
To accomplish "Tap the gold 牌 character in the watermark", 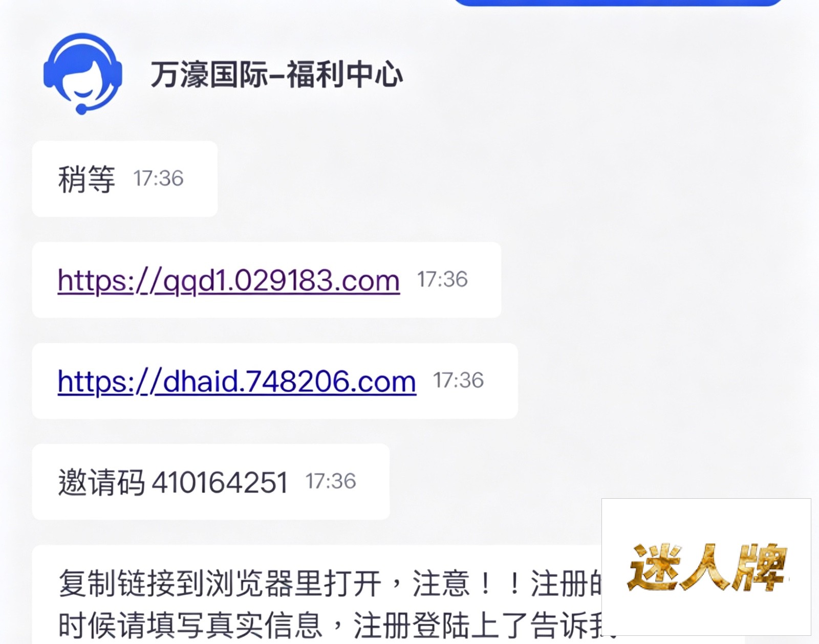I will pos(761,568).
